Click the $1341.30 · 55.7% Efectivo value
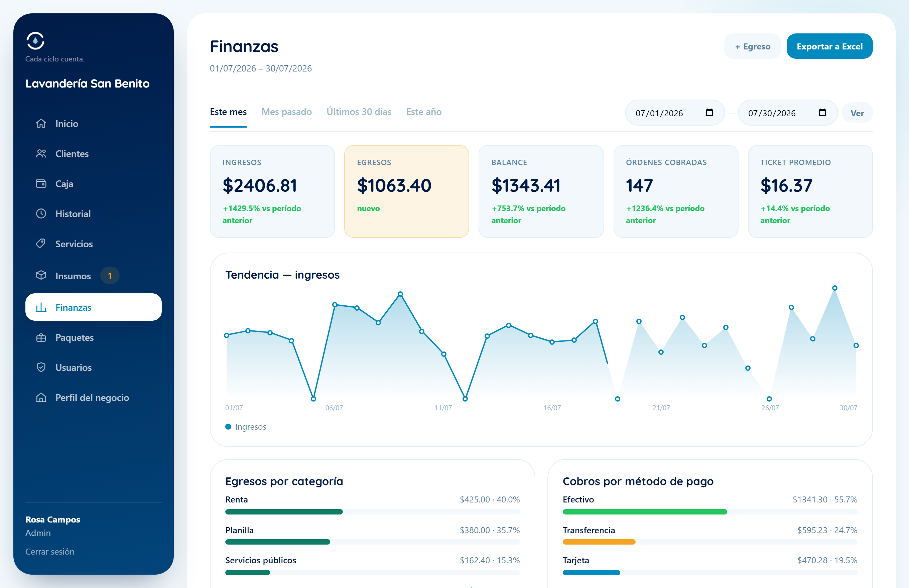 824,499
